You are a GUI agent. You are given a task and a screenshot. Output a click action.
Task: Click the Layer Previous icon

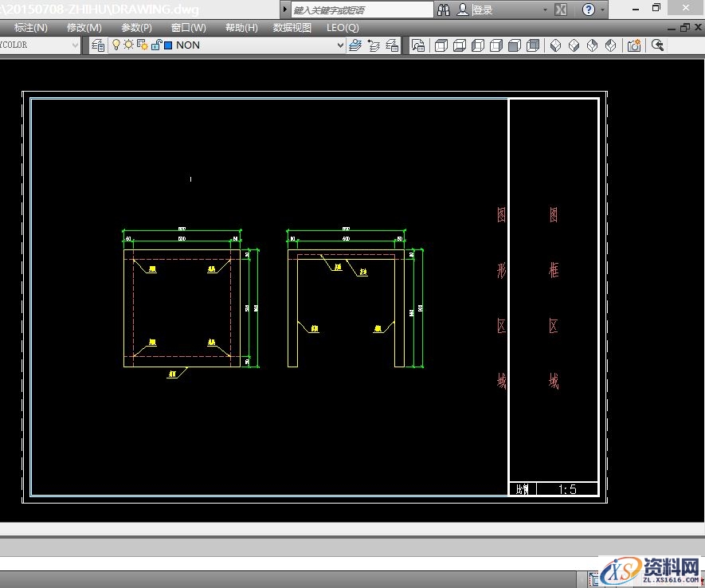[374, 45]
